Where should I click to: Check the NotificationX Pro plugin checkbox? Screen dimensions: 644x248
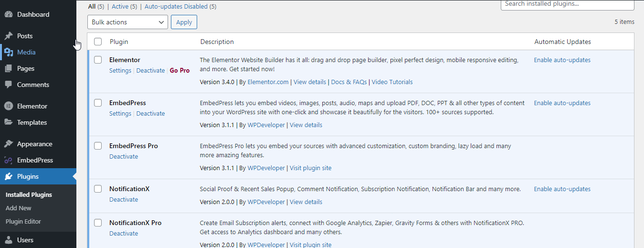(98, 223)
